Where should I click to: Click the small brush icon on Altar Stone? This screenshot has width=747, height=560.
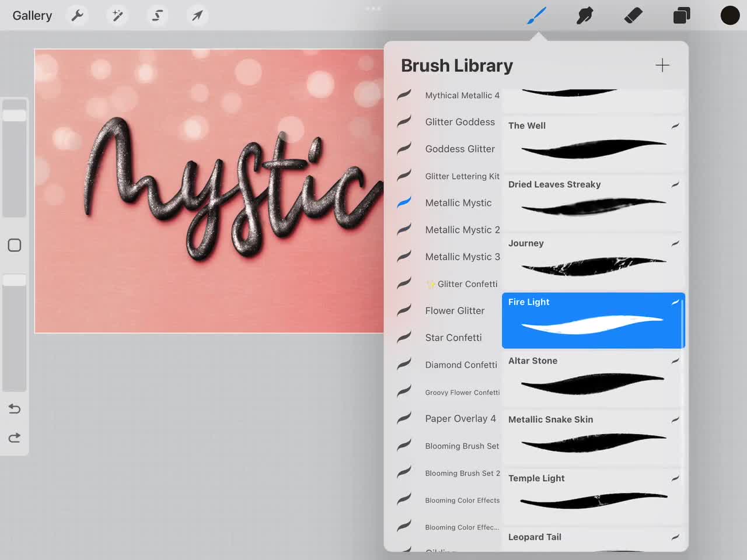pos(675,361)
